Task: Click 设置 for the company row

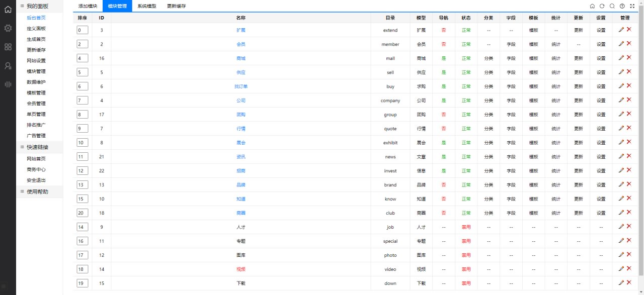Action: coord(601,101)
